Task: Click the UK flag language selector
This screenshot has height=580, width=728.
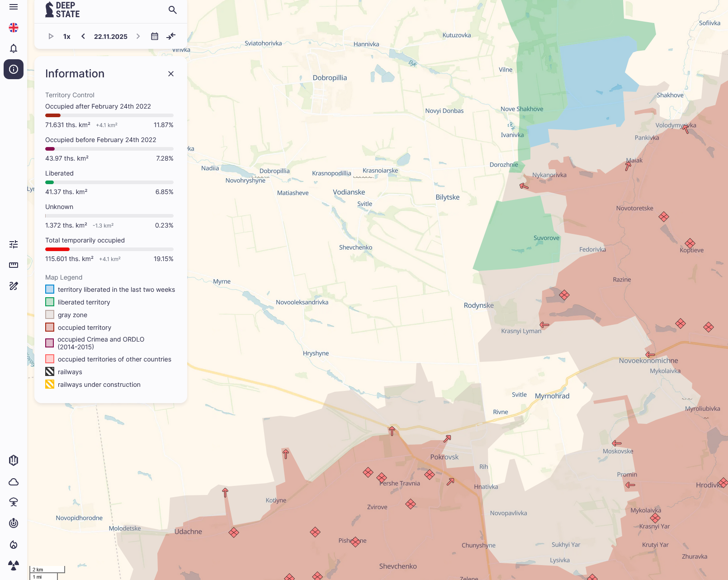Action: point(14,28)
